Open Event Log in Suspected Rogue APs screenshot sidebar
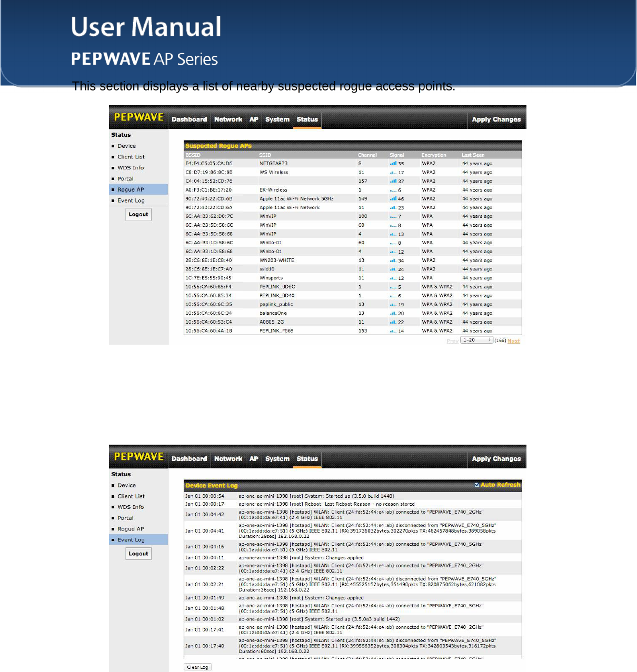The width and height of the screenshot is (637, 672). 131,200
